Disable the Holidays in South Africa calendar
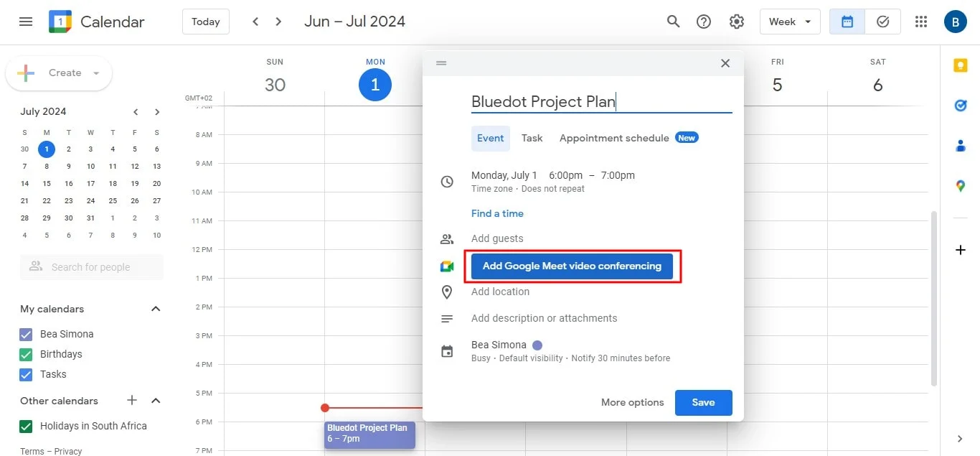The image size is (980, 456). click(x=27, y=426)
